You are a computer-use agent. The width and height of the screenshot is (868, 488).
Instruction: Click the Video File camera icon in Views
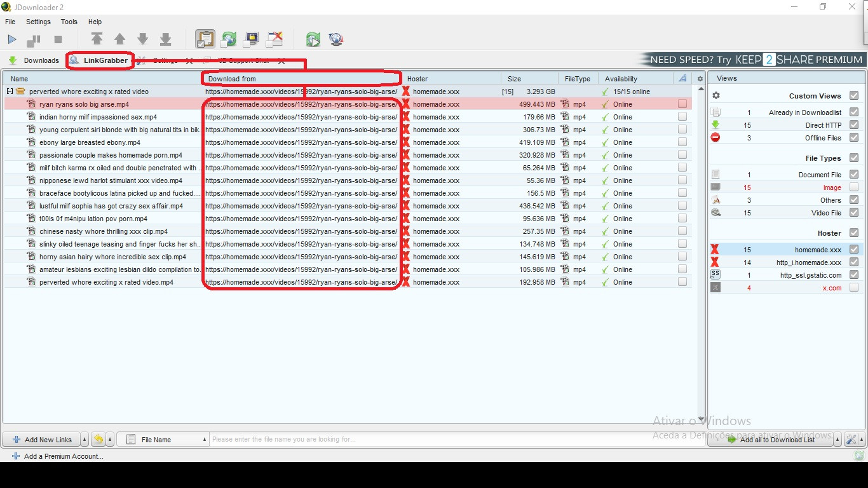715,212
